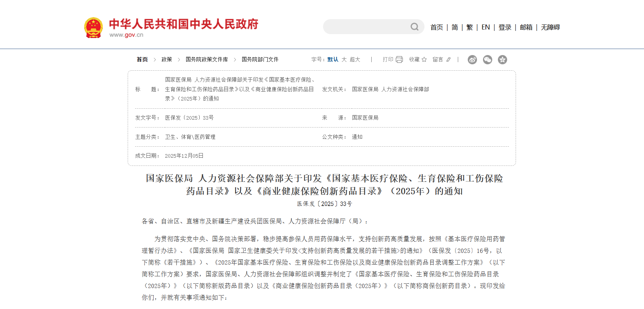Click the printer icon
Viewport: 644px width, 309px height.
click(399, 59)
